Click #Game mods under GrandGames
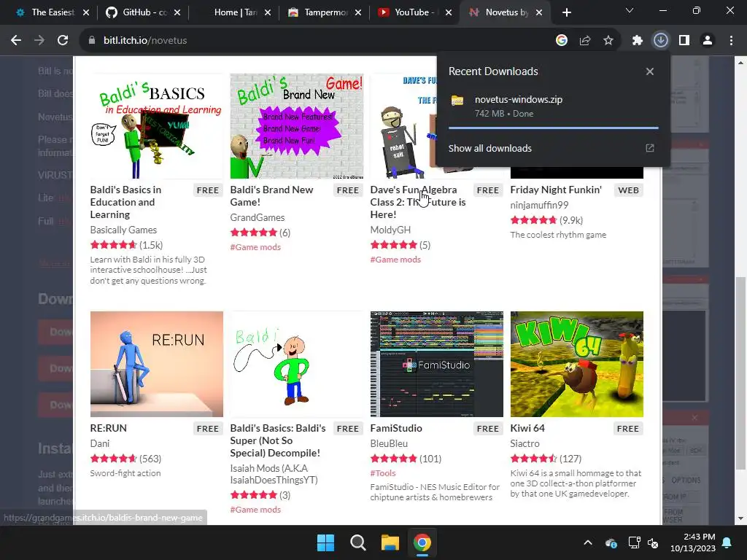The height and width of the screenshot is (560, 747). point(255,247)
